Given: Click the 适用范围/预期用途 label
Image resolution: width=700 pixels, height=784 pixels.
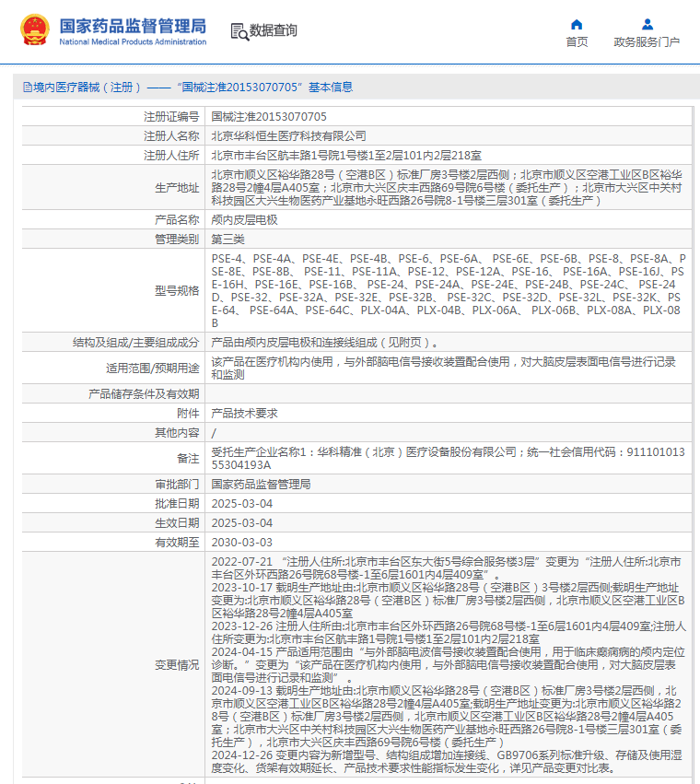Looking at the screenshot, I should [x=152, y=369].
